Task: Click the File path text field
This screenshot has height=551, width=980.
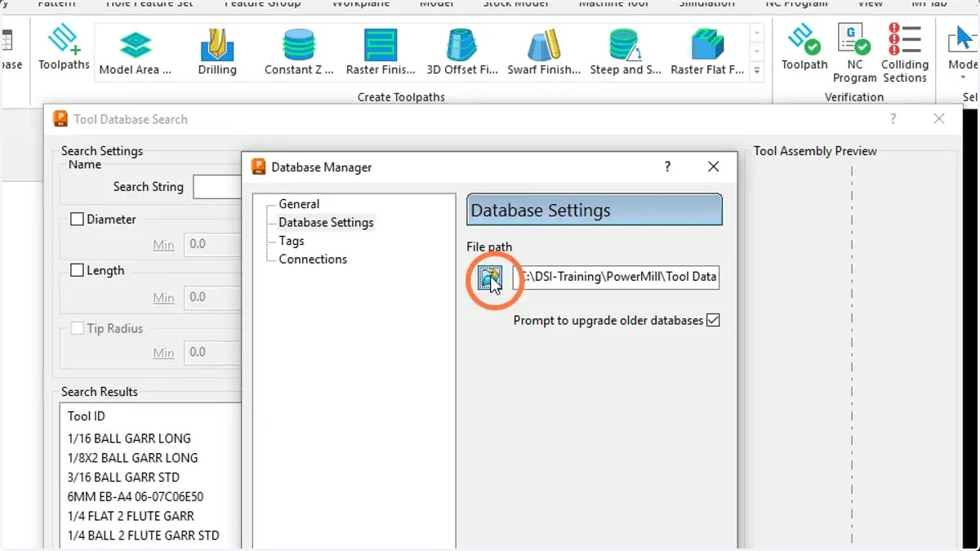Action: tap(616, 277)
